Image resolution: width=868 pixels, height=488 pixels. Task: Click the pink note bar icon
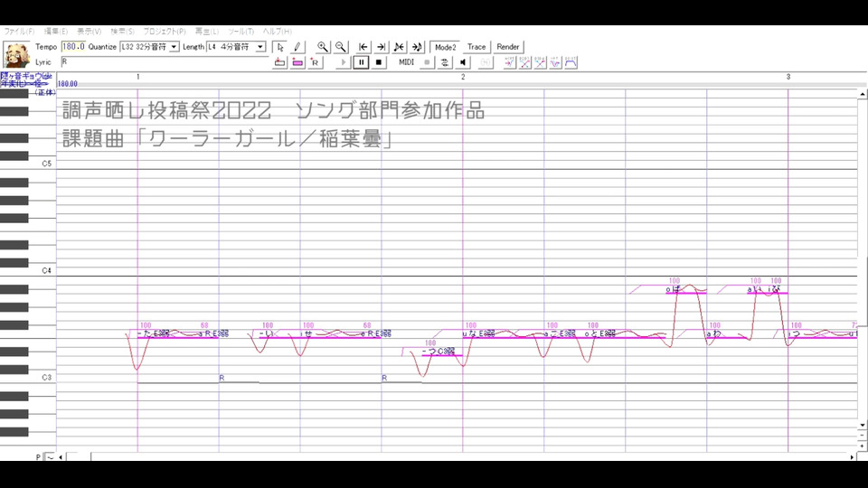tap(297, 62)
